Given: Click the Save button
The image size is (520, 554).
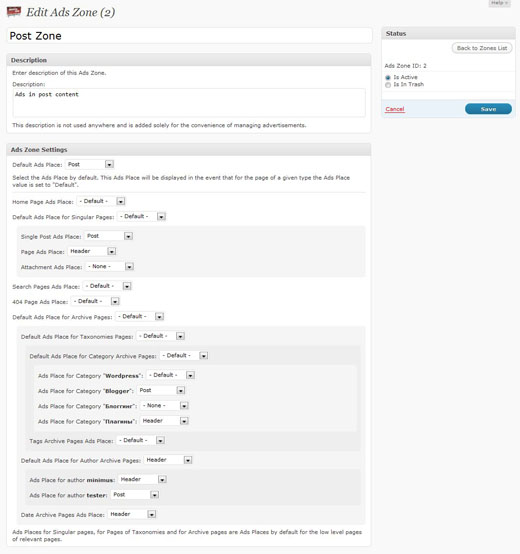Looking at the screenshot, I should point(488,109).
